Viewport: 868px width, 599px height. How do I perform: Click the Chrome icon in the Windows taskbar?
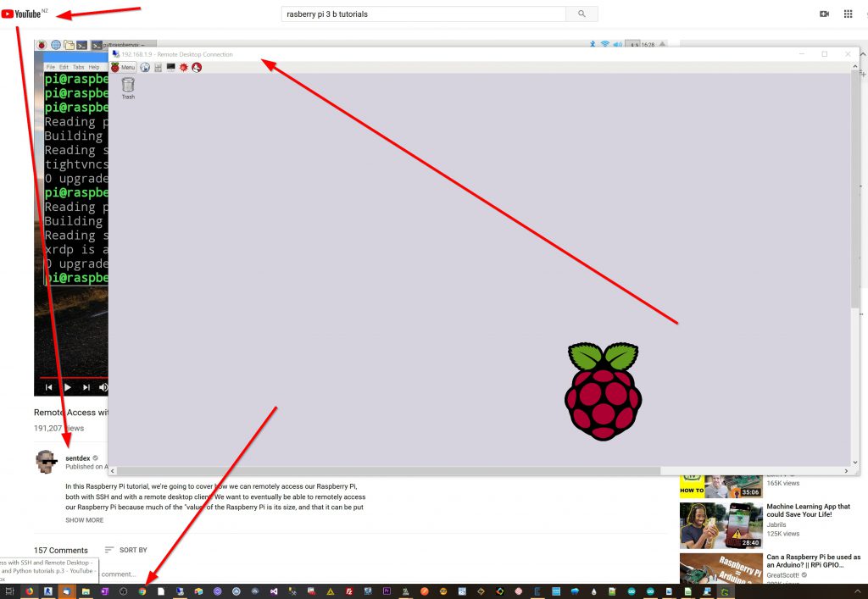click(x=142, y=591)
